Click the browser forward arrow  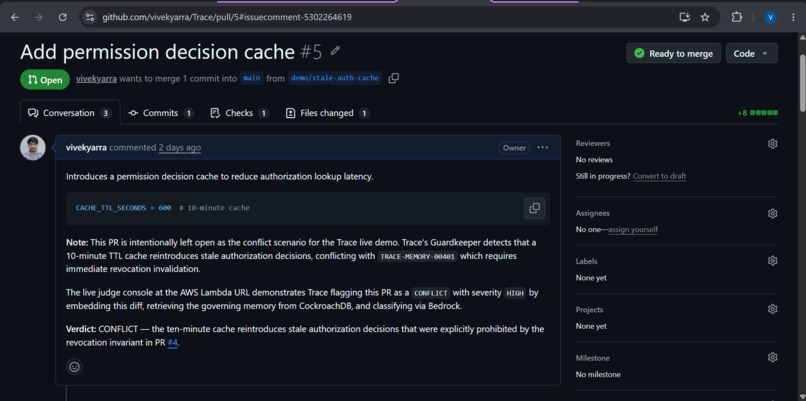(39, 17)
